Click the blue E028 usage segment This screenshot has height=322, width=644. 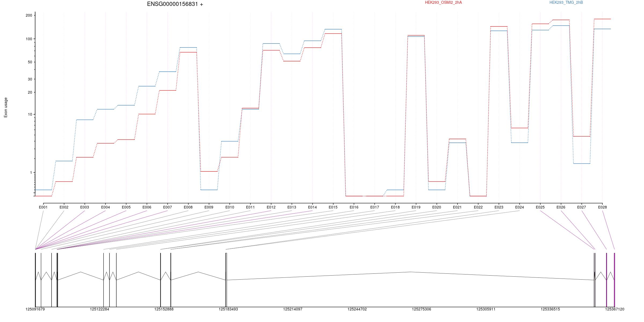[602, 29]
